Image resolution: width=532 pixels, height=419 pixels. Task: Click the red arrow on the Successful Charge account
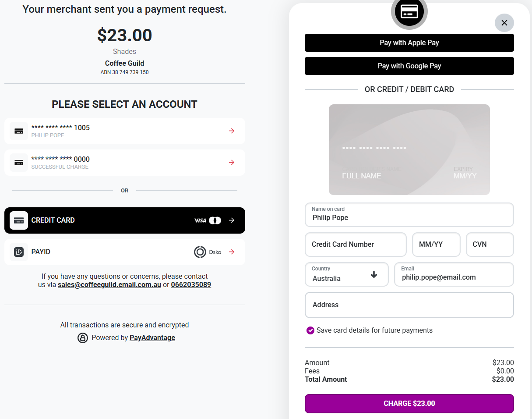(x=232, y=162)
